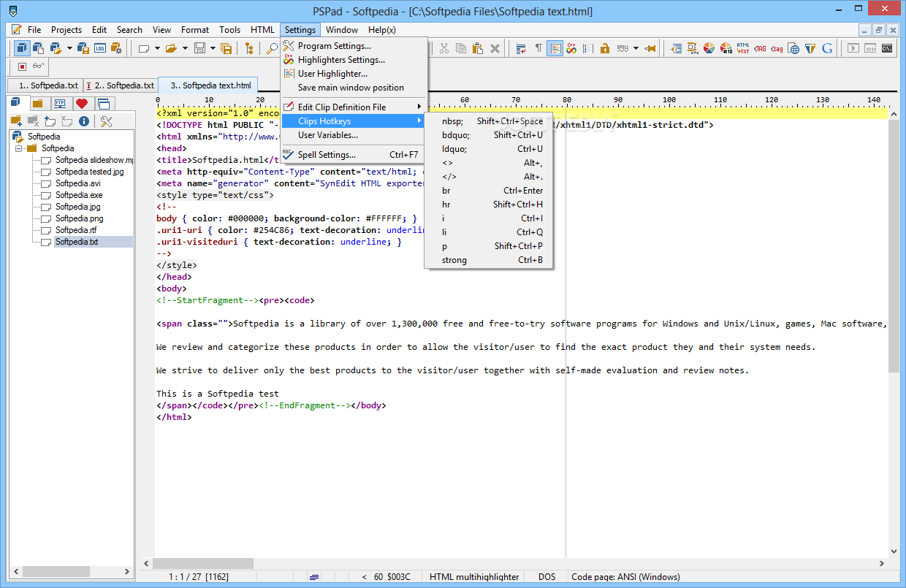The image size is (906, 588).
Task: Open the open-windows list panel tab
Action: click(103, 103)
